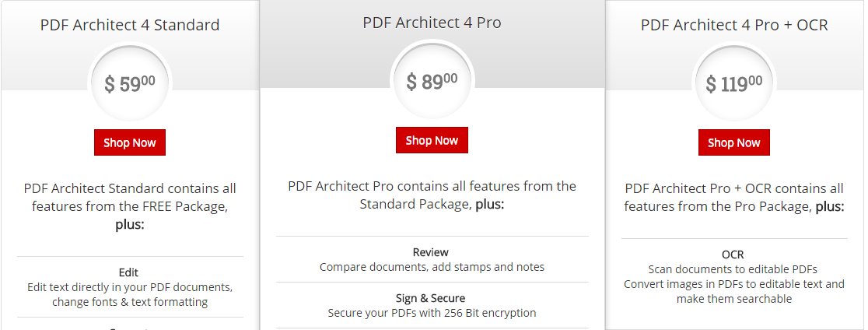The width and height of the screenshot is (868, 330).
Task: Click the PDF Architect 4 Pro + OCR heading
Action: [734, 25]
